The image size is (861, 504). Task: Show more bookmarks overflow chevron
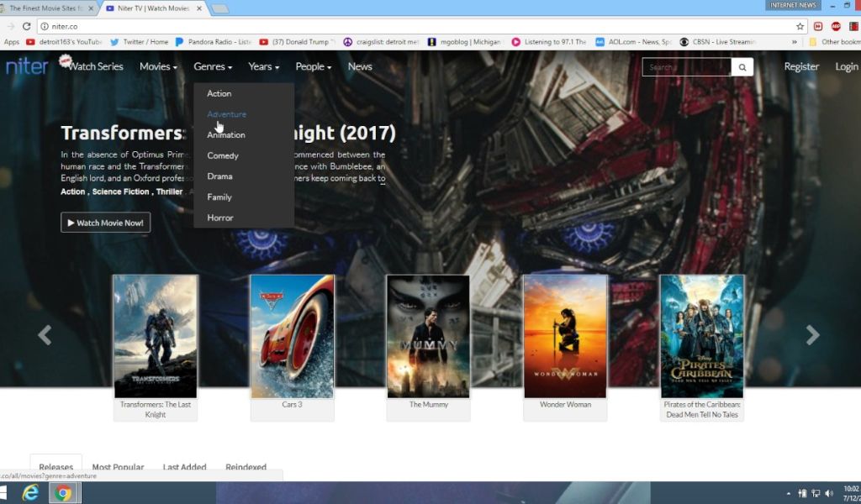pos(794,42)
